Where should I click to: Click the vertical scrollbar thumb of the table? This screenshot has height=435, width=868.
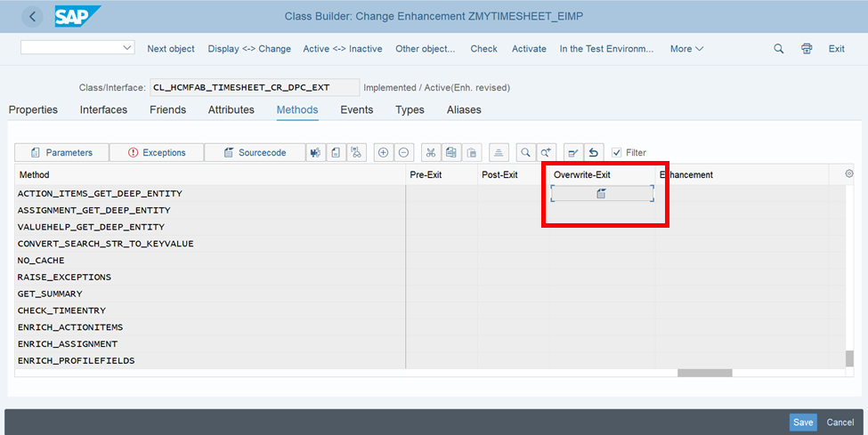pos(849,358)
